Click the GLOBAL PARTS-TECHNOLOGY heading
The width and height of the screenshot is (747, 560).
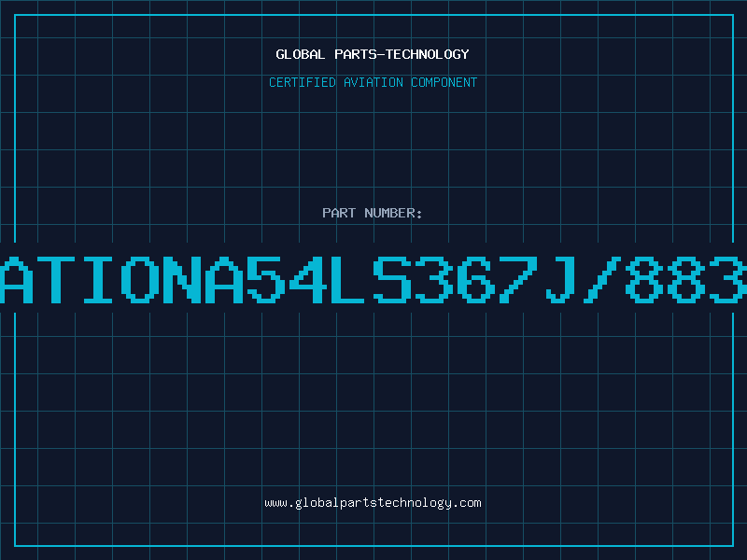(x=373, y=54)
